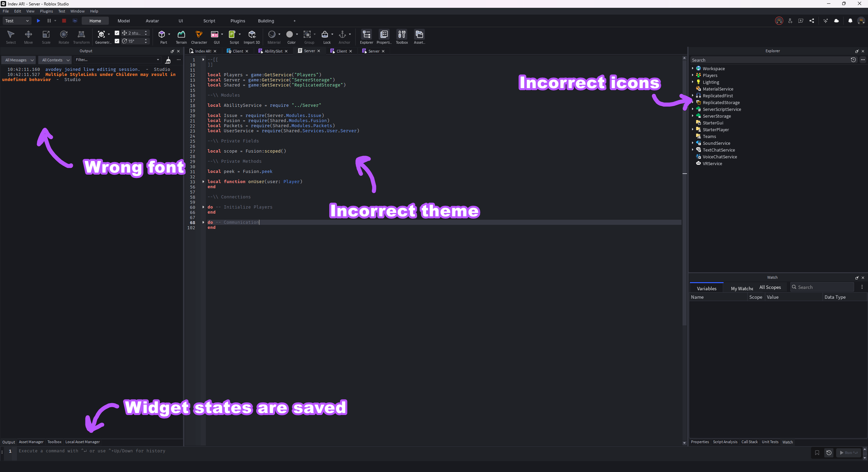Switch to the AbilitySlot script tab
868x472 pixels.
273,51
